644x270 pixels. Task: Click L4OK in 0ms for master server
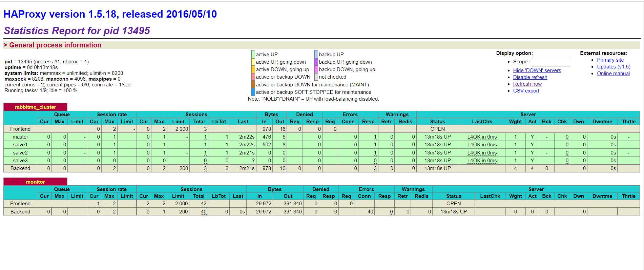point(482,137)
